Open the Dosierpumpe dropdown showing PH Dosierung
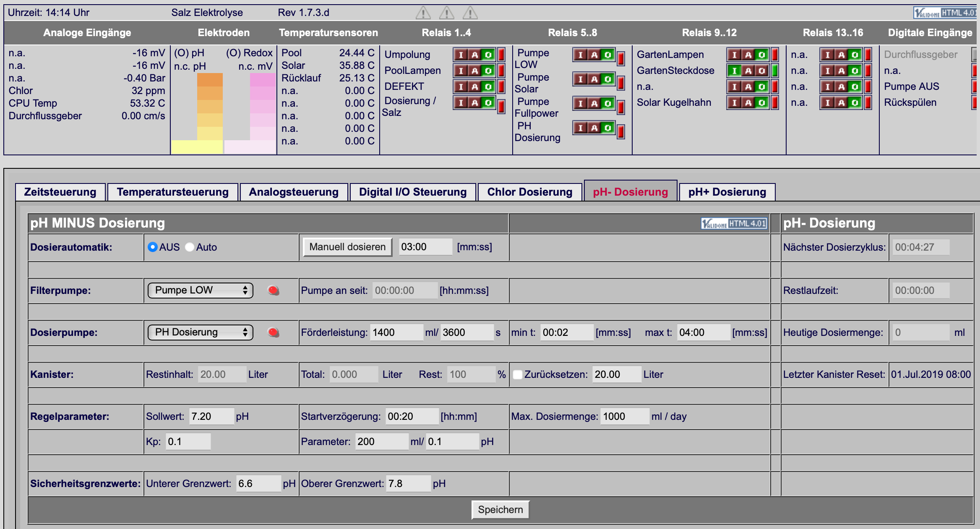The width and height of the screenshot is (980, 529). tap(200, 332)
